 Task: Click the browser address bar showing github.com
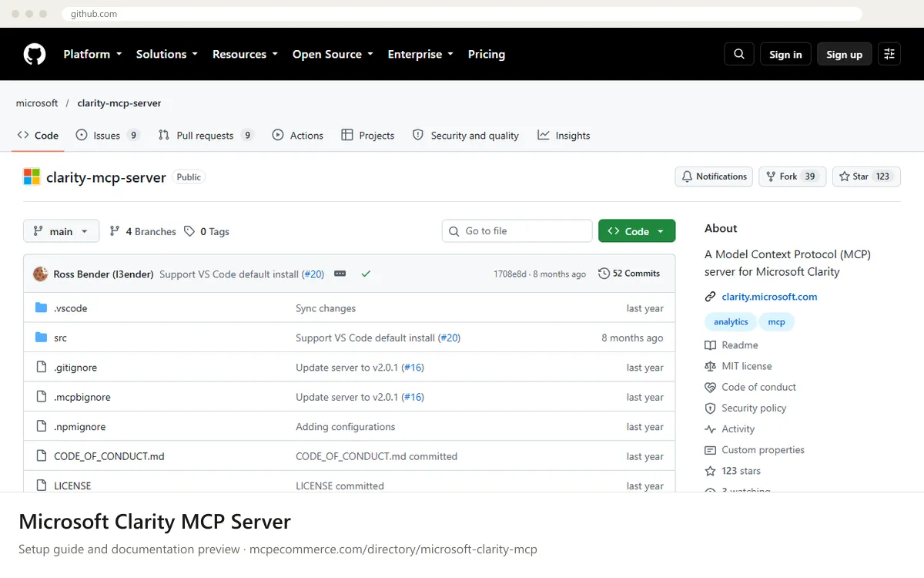(x=460, y=14)
